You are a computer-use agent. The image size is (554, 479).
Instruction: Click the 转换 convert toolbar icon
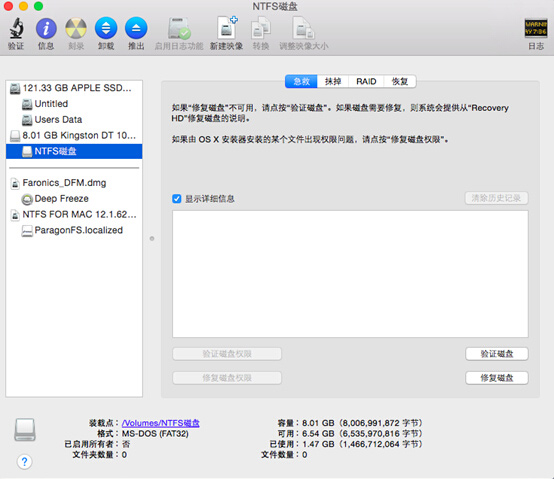tap(261, 29)
